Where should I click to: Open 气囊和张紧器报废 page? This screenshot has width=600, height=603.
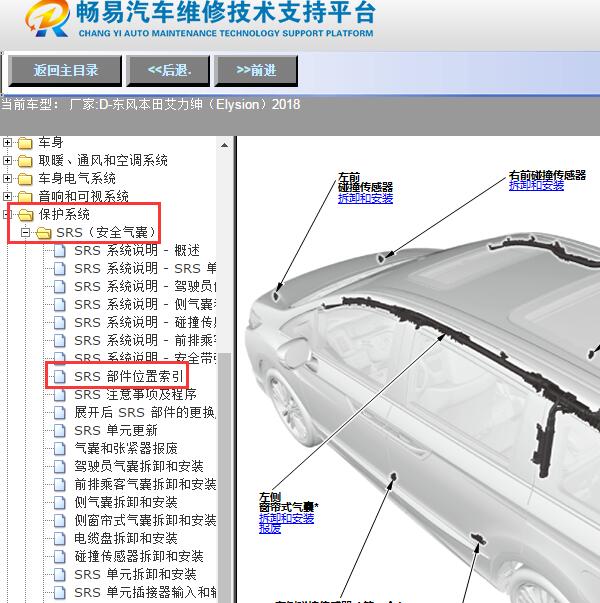coord(126,448)
